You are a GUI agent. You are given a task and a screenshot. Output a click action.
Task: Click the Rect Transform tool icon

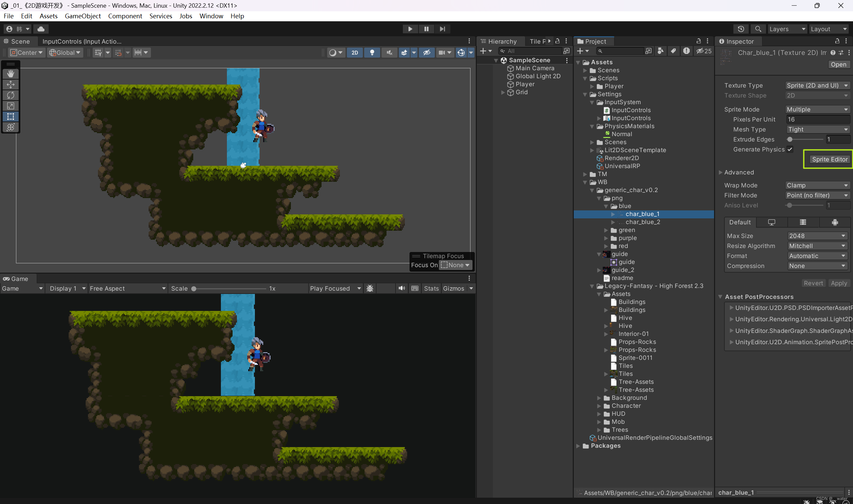10,116
